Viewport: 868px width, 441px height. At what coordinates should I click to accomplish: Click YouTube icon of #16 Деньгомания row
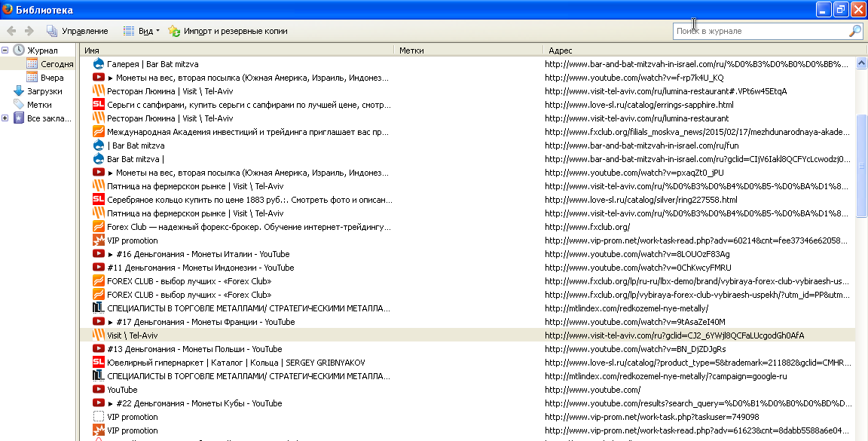pos(99,254)
